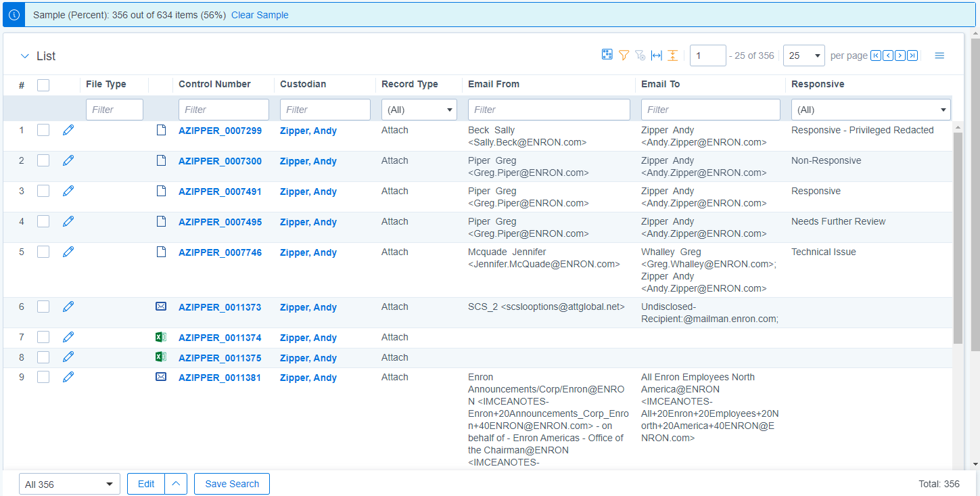This screenshot has width=980, height=496.
Task: Click the reset column widths icon
Action: coord(656,55)
